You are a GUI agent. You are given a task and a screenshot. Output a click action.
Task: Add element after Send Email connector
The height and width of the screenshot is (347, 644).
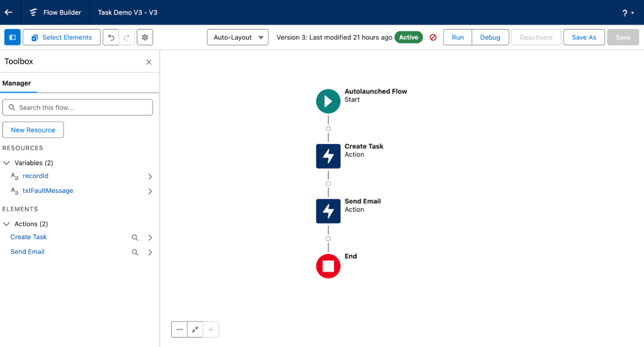point(328,239)
